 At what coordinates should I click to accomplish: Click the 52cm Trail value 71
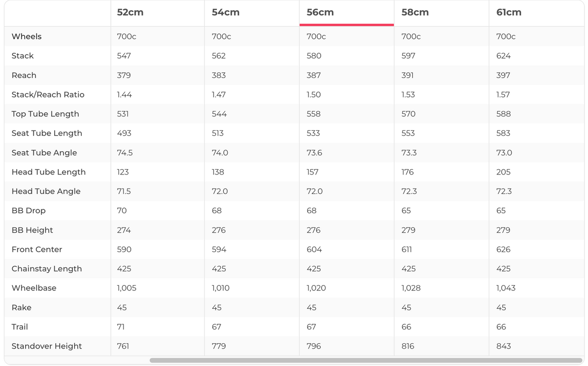tap(121, 327)
